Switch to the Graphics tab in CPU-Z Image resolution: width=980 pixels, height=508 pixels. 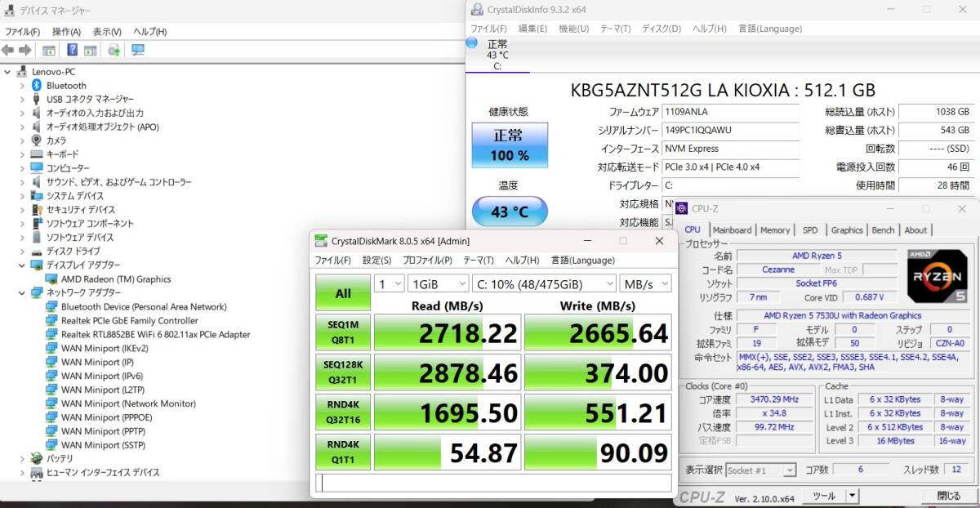[x=847, y=230]
